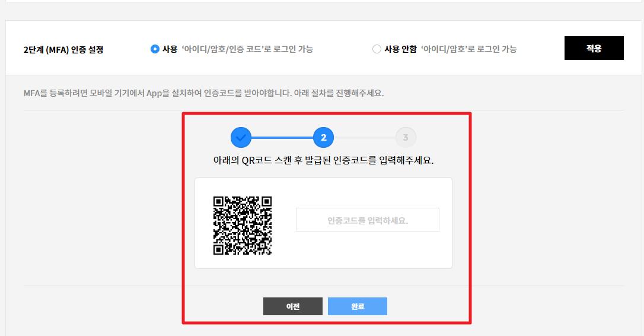
Task: Click the '아이디/암호/인증 코드' login description text
Action: 247,49
